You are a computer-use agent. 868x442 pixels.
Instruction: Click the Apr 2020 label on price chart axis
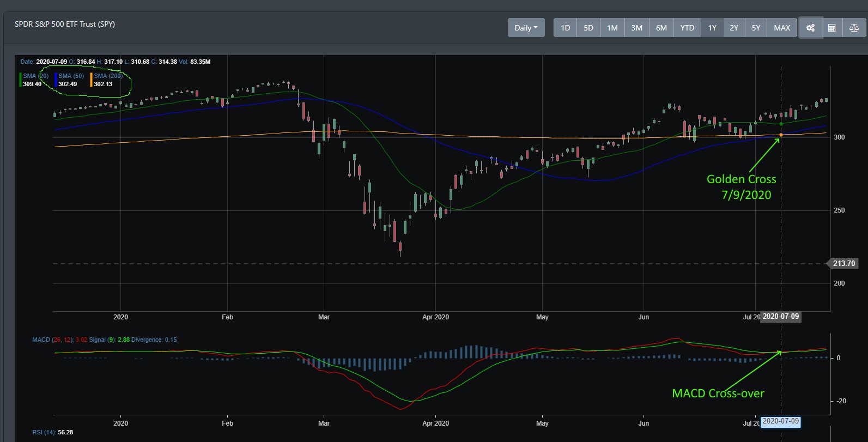click(436, 317)
